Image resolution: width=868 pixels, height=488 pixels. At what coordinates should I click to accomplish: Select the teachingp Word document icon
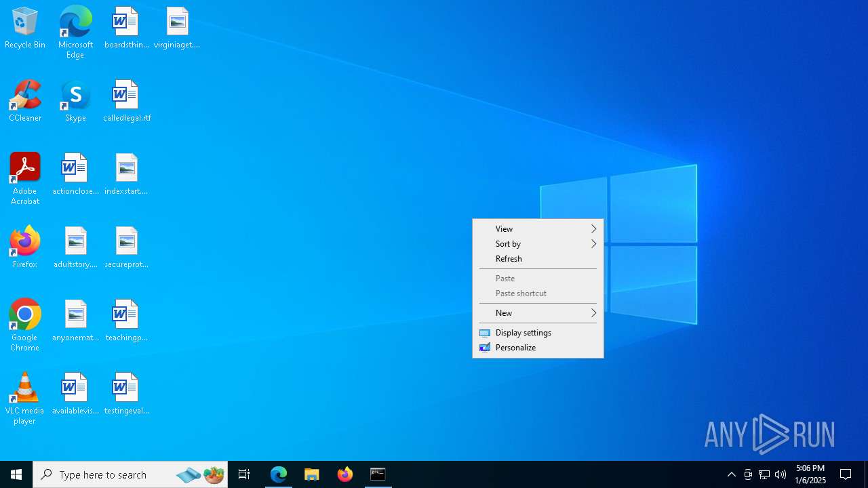[x=126, y=321]
